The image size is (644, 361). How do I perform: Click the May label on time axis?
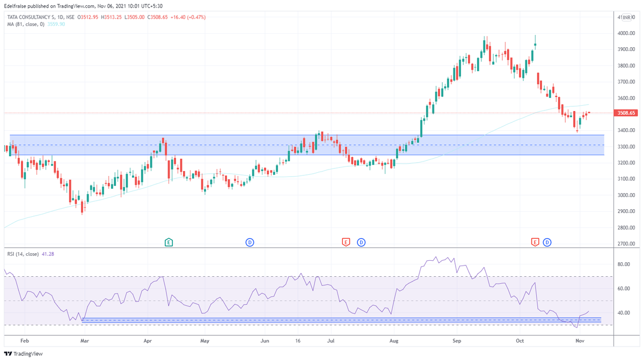pos(204,341)
